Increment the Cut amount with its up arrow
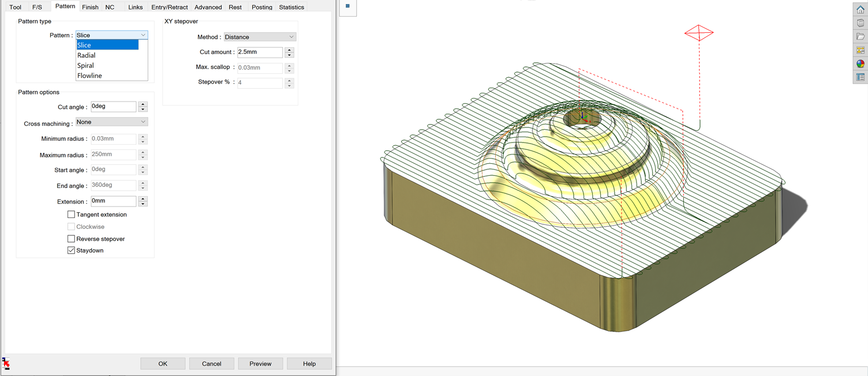The height and width of the screenshot is (376, 868). click(x=289, y=50)
